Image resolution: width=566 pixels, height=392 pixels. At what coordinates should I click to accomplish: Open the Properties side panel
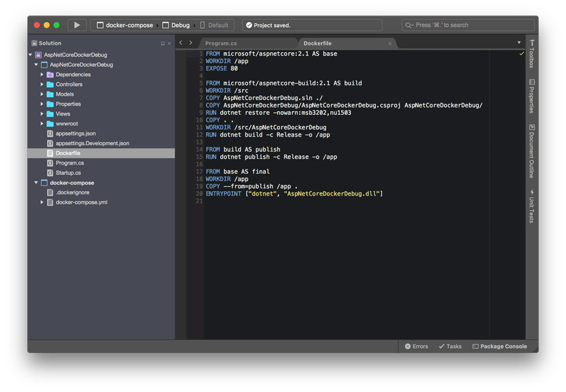pyautogui.click(x=532, y=96)
